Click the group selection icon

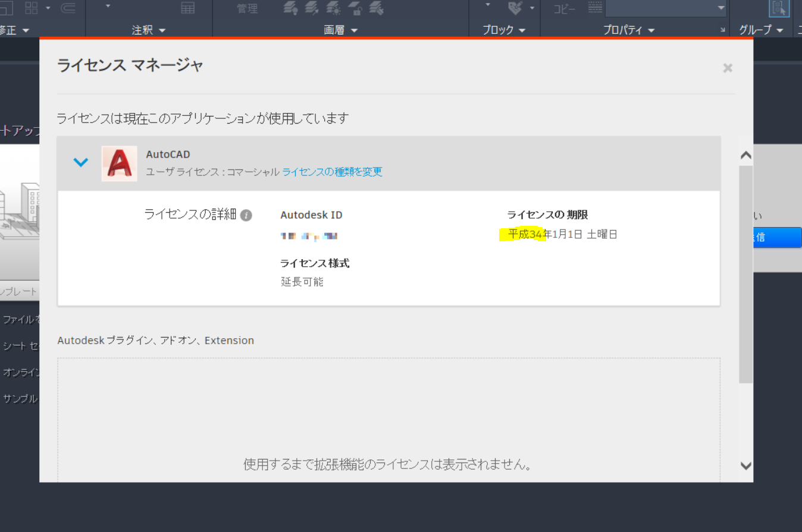tap(779, 8)
